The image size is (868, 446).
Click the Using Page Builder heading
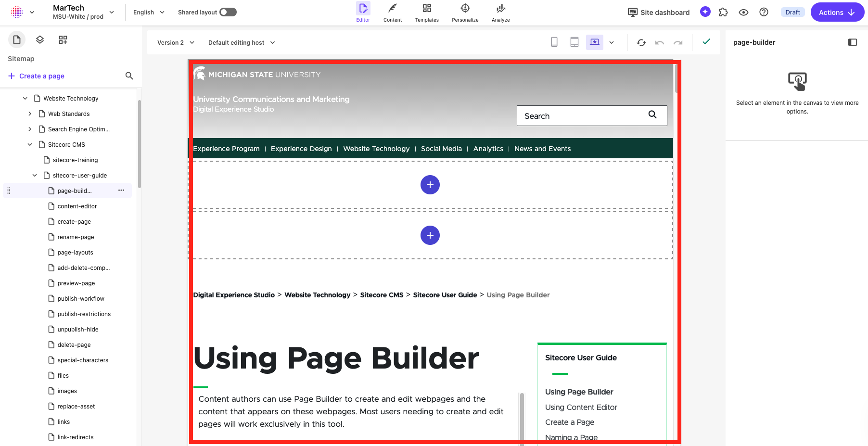point(336,358)
